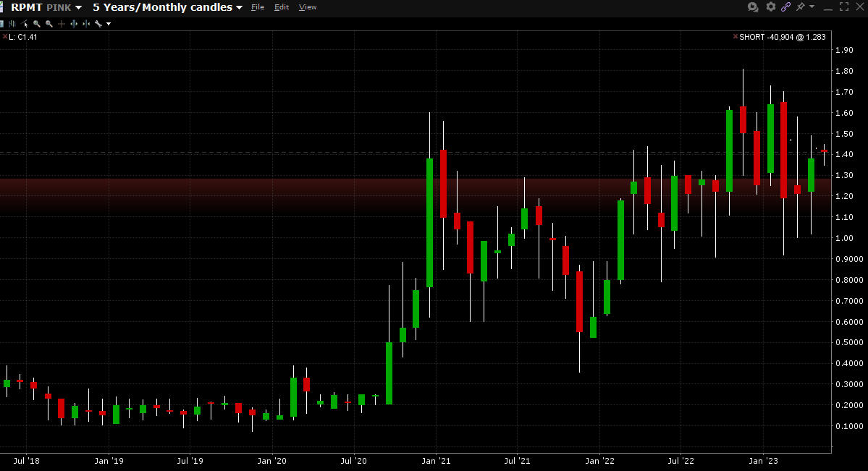Expand the toolbar overflow arrow
Image resolution: width=868 pixels, height=471 pixels.
pyautogui.click(x=109, y=24)
